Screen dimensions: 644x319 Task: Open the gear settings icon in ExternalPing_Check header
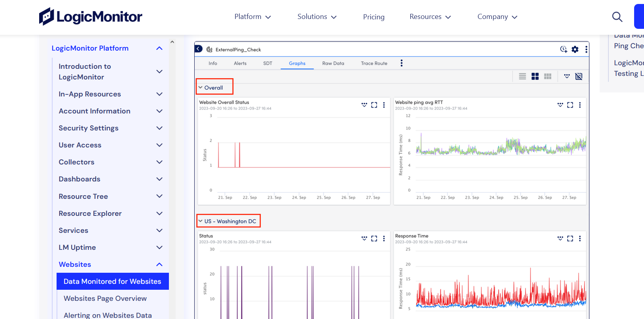[575, 49]
